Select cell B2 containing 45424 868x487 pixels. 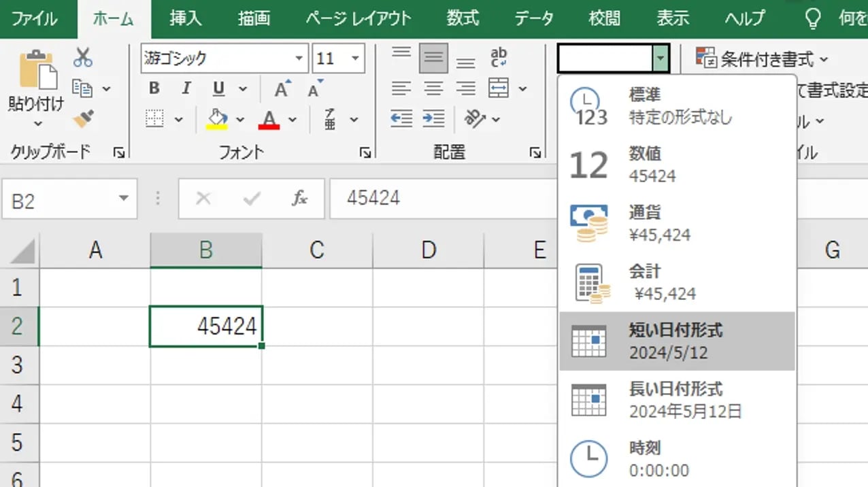point(206,326)
